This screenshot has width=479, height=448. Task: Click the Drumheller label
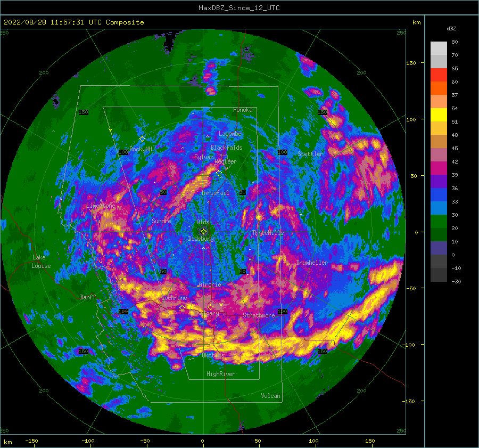(312, 263)
